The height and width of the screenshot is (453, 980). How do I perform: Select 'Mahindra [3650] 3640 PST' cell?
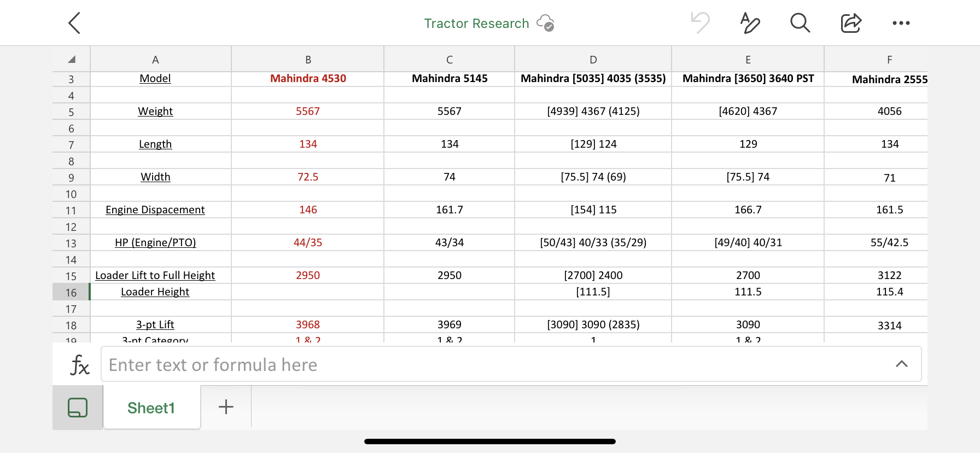[748, 79]
